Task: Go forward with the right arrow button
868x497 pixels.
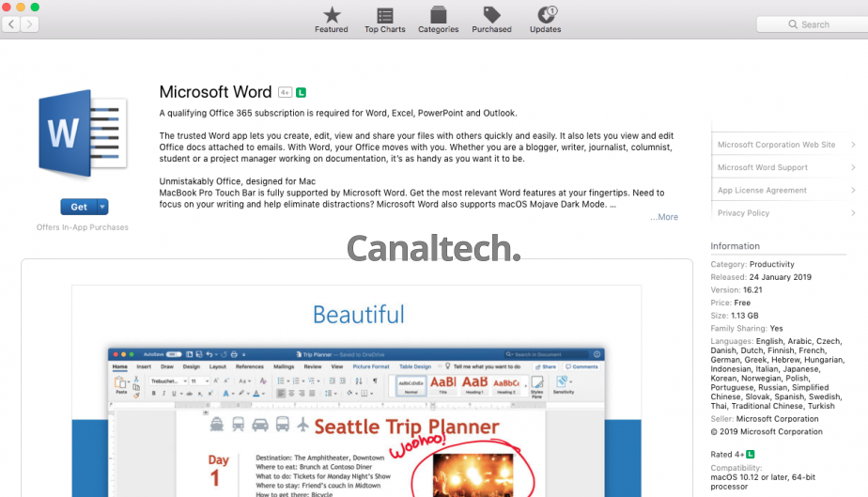Action: pyautogui.click(x=30, y=23)
